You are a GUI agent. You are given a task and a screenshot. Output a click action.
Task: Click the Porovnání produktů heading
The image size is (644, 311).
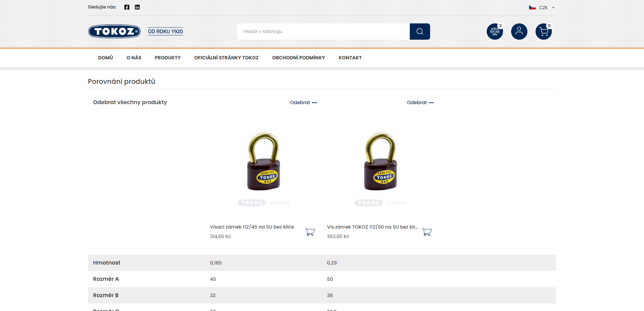pyautogui.click(x=121, y=81)
